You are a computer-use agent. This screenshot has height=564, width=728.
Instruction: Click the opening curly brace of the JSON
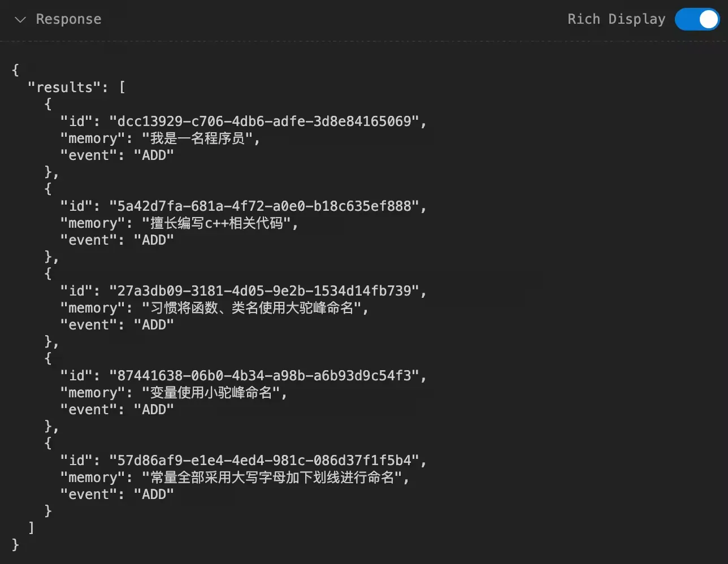(15, 70)
